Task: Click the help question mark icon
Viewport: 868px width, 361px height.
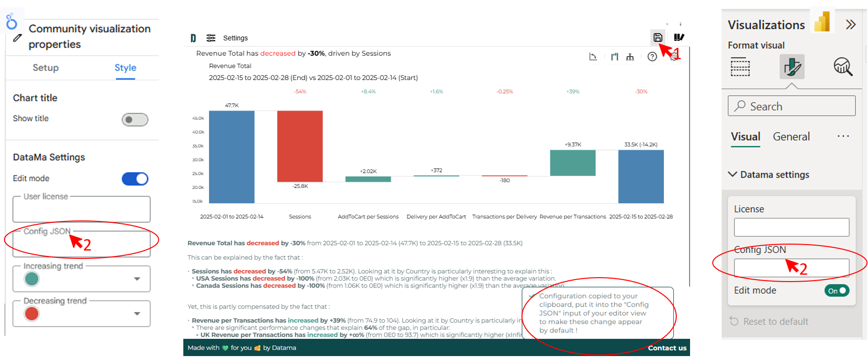Action: tap(652, 57)
